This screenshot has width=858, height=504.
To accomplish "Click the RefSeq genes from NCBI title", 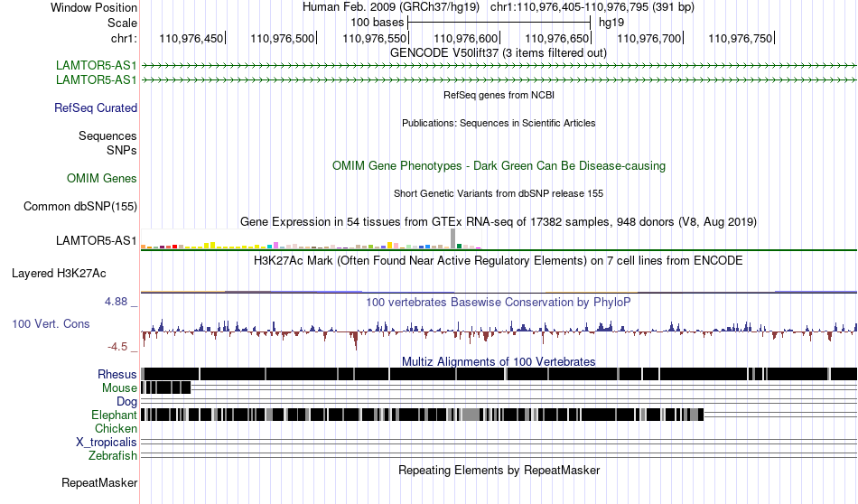I will (499, 95).
